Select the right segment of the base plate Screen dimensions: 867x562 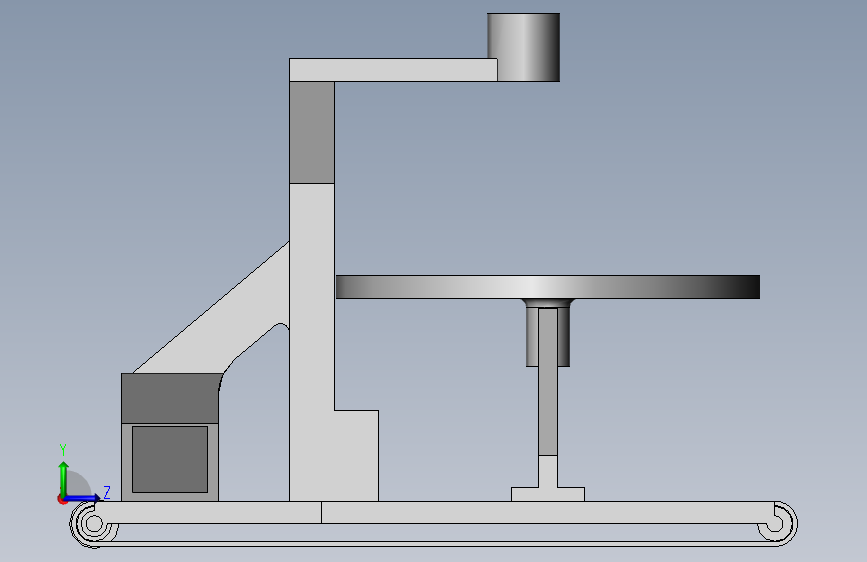point(547,512)
